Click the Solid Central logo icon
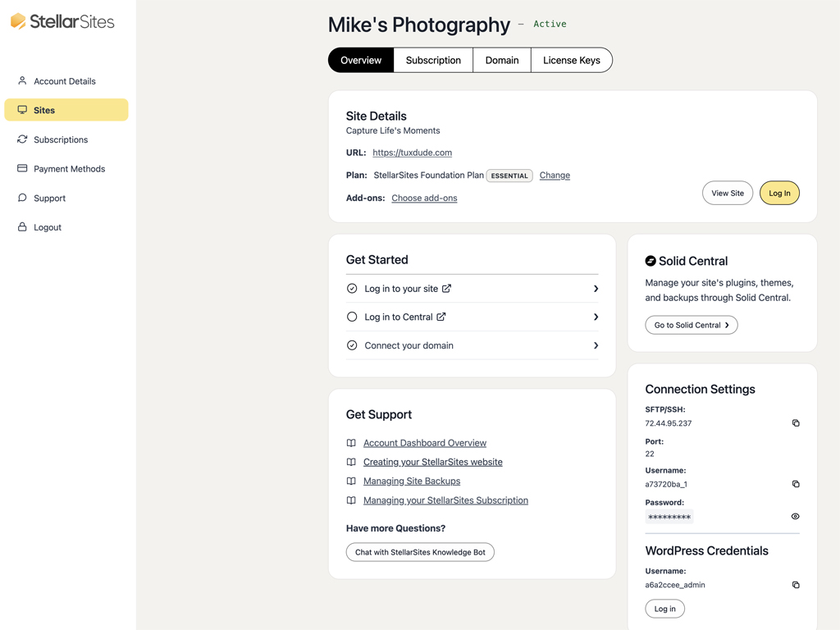840x630 pixels. pyautogui.click(x=651, y=261)
